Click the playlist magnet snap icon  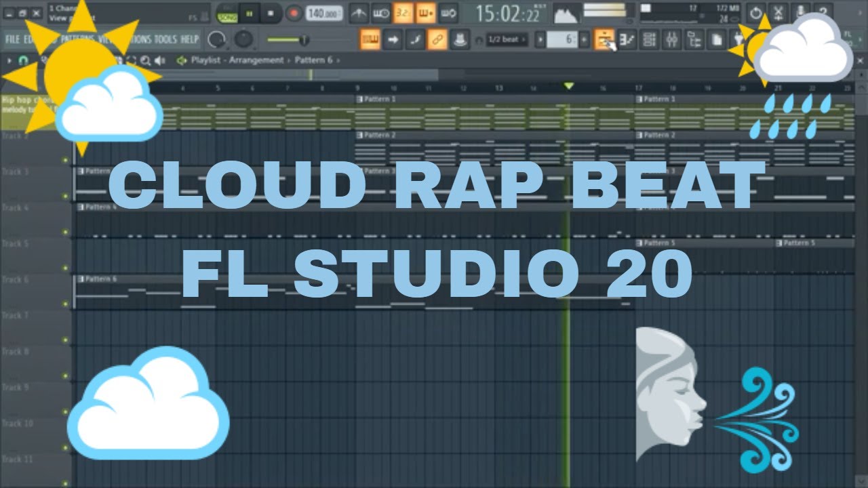tap(24, 60)
